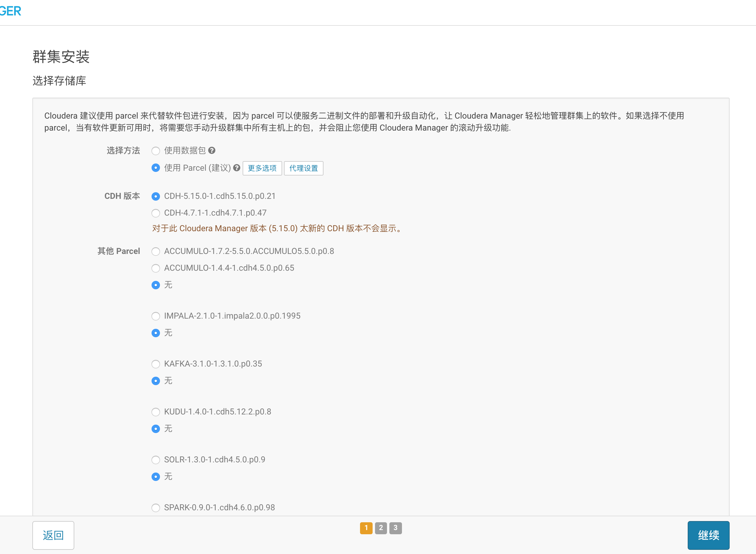
Task: Select ACCUMULO-1.4.4-1.cdh4.5.0.p0.65 parcel
Action: pos(156,268)
